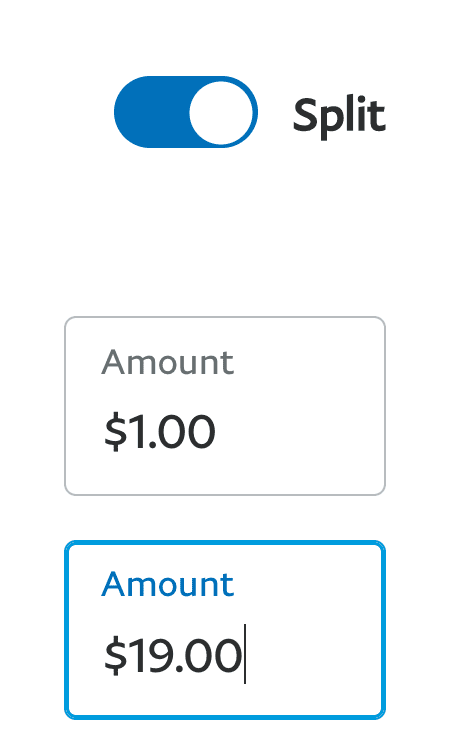450x754 pixels.
Task: Disable payment splitting via the Split switch
Action: pos(186,112)
